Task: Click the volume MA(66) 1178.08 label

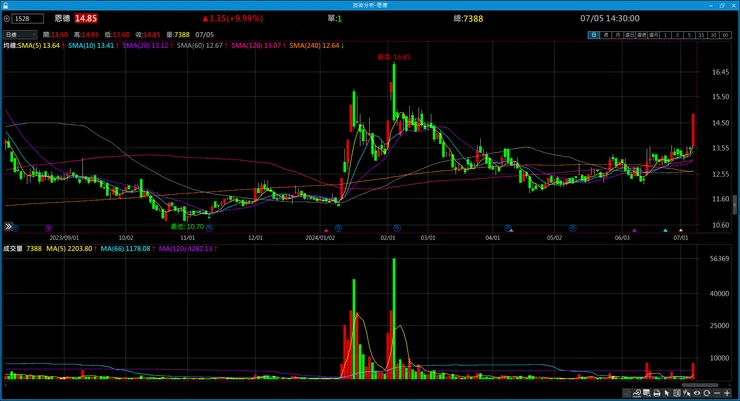Action: coord(127,249)
